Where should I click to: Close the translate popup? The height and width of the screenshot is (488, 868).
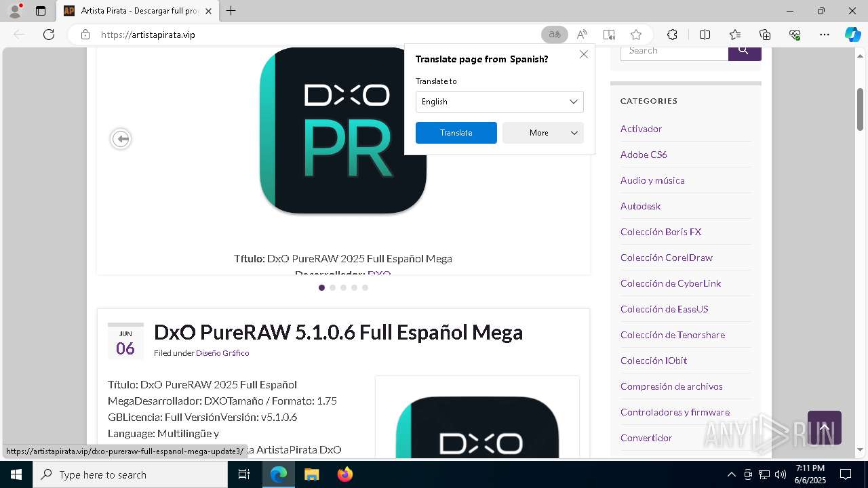point(584,54)
